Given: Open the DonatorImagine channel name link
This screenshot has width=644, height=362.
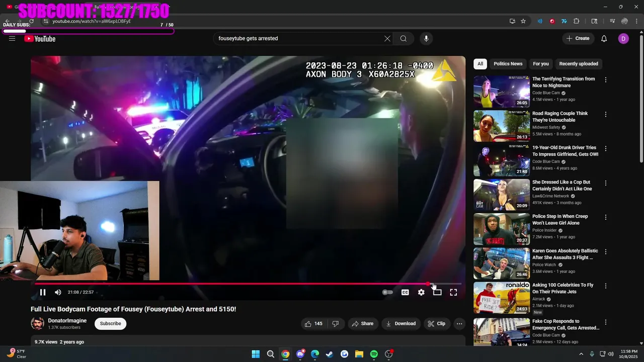Looking at the screenshot, I should [67, 321].
